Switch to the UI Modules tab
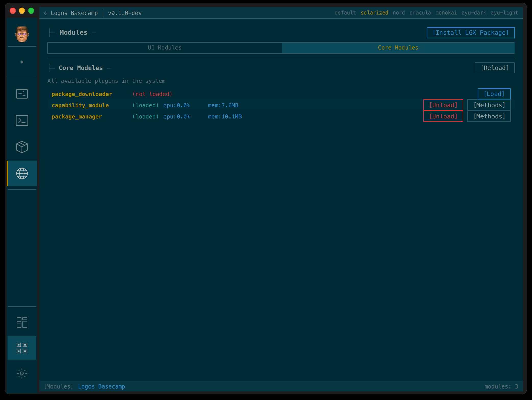 [164, 48]
